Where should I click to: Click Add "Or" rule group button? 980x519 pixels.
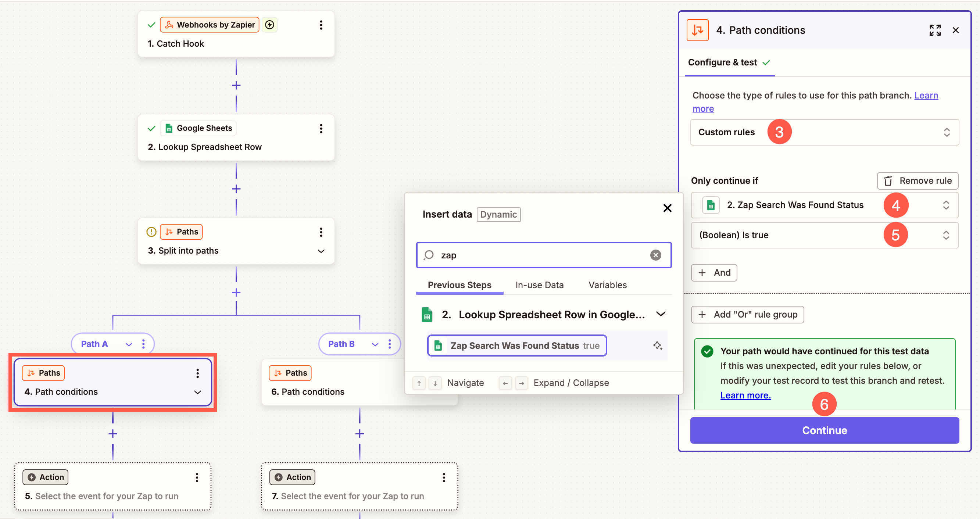point(747,315)
